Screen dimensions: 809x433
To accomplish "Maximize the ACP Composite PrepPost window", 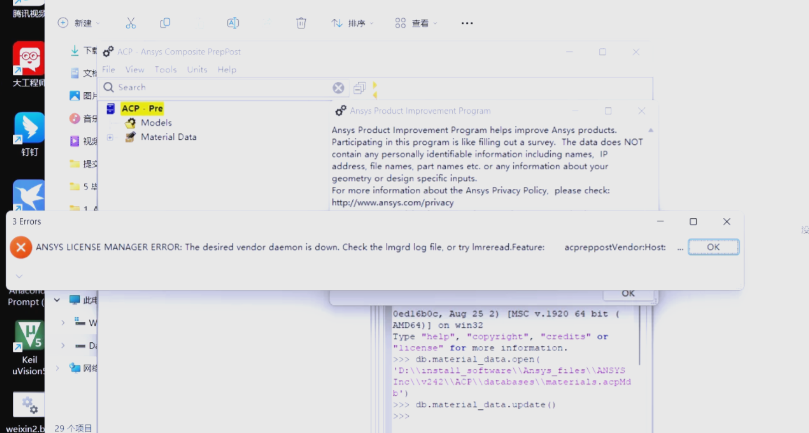I will pos(602,52).
